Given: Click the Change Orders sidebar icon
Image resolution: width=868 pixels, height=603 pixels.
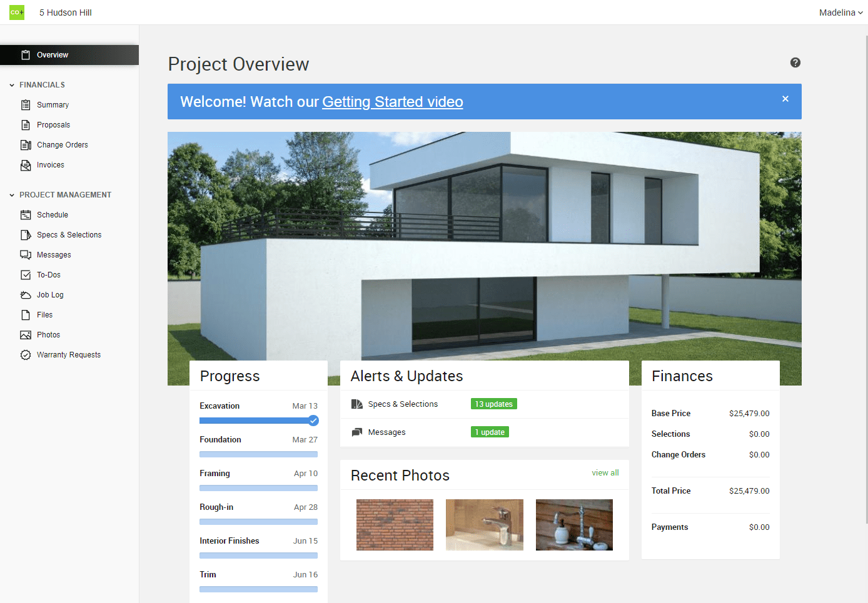Looking at the screenshot, I should pos(26,144).
